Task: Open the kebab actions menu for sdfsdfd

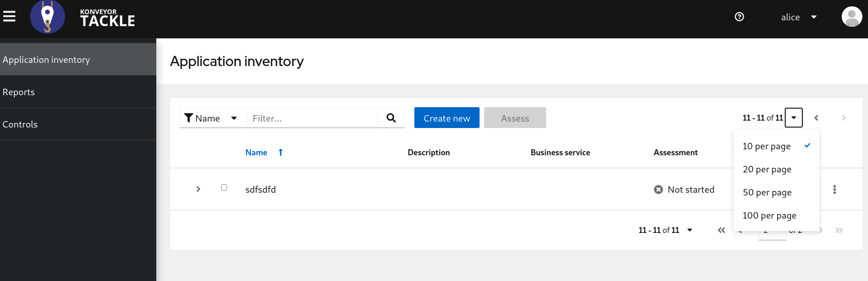Action: point(835,189)
